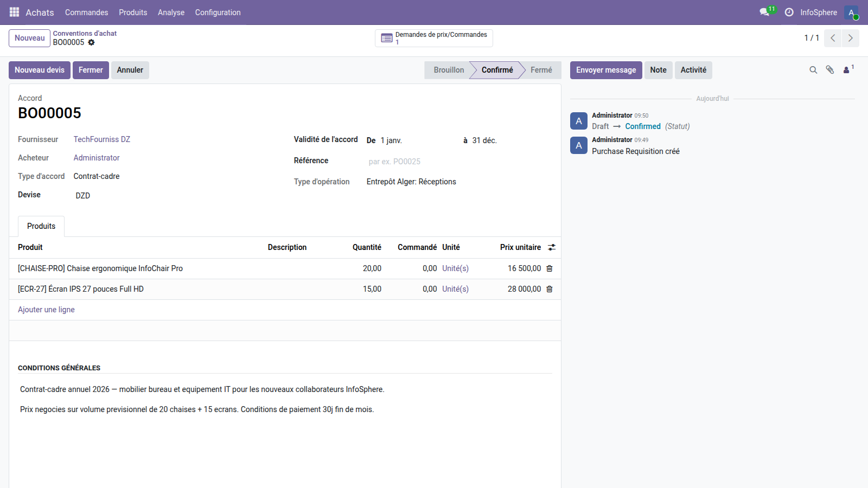This screenshot has height=488, width=868.
Task: Open Demandes de prix/Commandes smart button
Action: [x=433, y=38]
